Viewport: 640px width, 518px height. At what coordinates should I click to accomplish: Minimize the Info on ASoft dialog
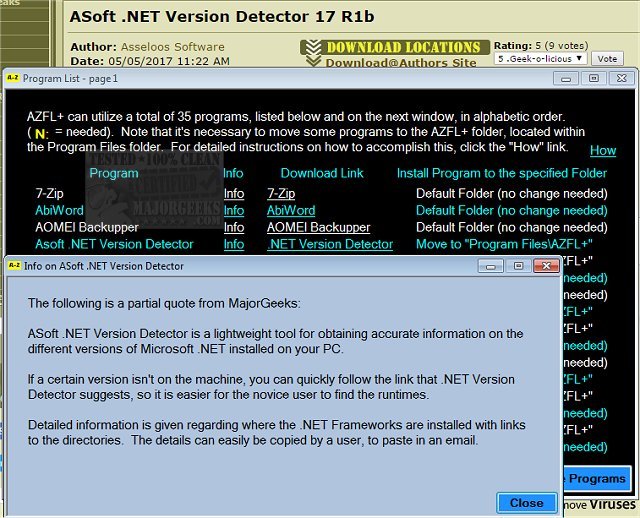click(x=491, y=266)
